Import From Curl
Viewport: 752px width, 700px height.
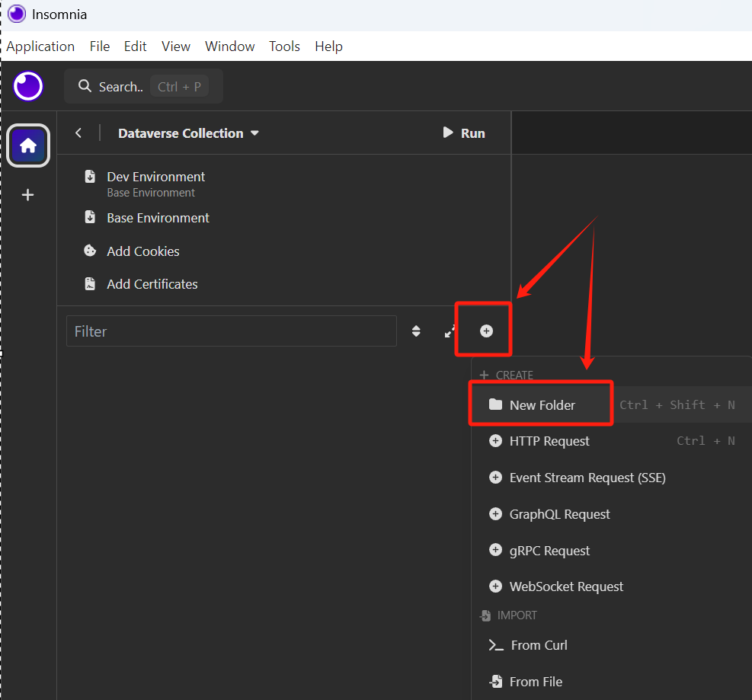612,645
